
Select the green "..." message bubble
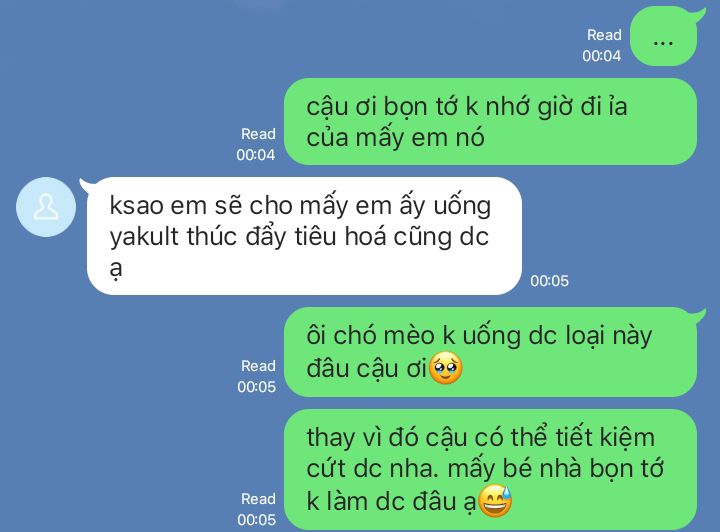click(x=664, y=39)
